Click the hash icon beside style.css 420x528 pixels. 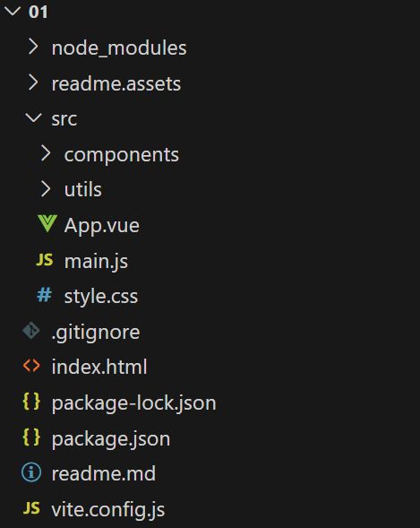click(x=45, y=295)
